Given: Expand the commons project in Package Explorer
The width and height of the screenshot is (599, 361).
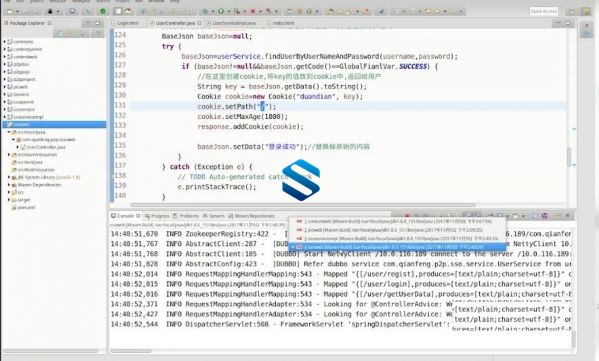Looking at the screenshot, I should (4, 41).
